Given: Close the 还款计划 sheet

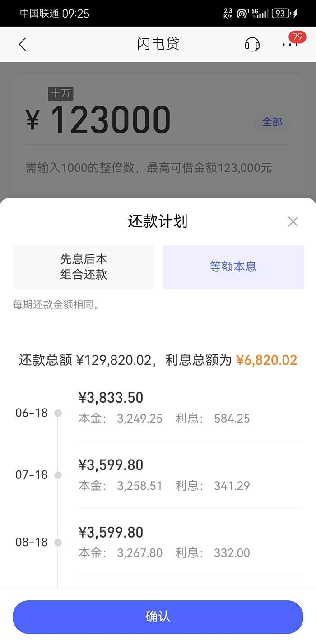Looking at the screenshot, I should coord(293,221).
